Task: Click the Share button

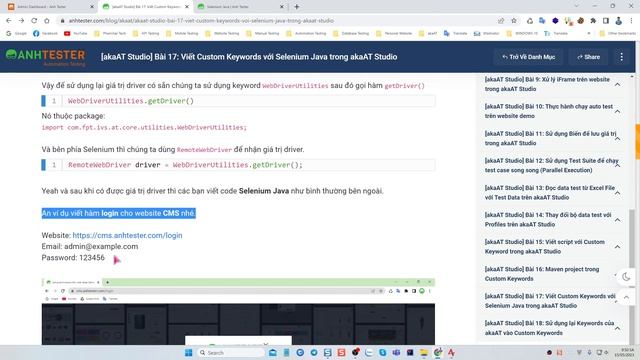Action: click(x=588, y=57)
